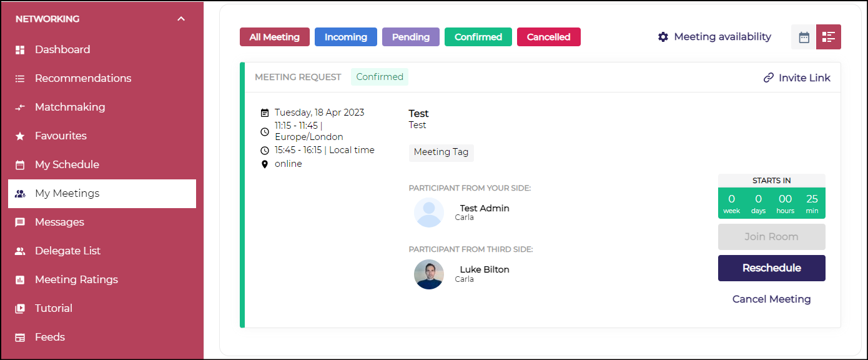Collapse the Networking section chevron
This screenshot has height=360, width=868.
point(181,19)
